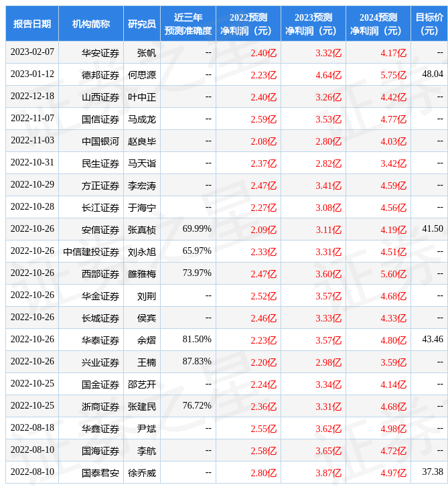Viewport: 448px width, 489px height.
Task: Select the 方正证券 institution cell
Action: [x=91, y=186]
